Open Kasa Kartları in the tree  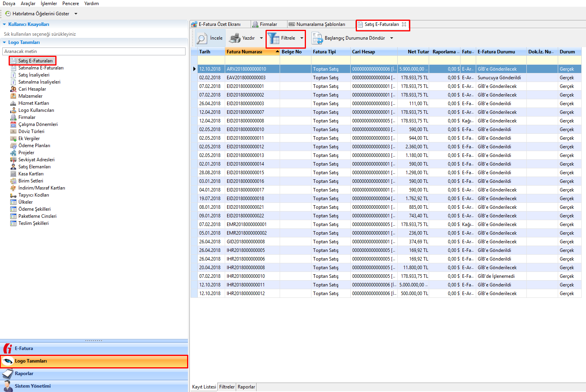tap(31, 174)
